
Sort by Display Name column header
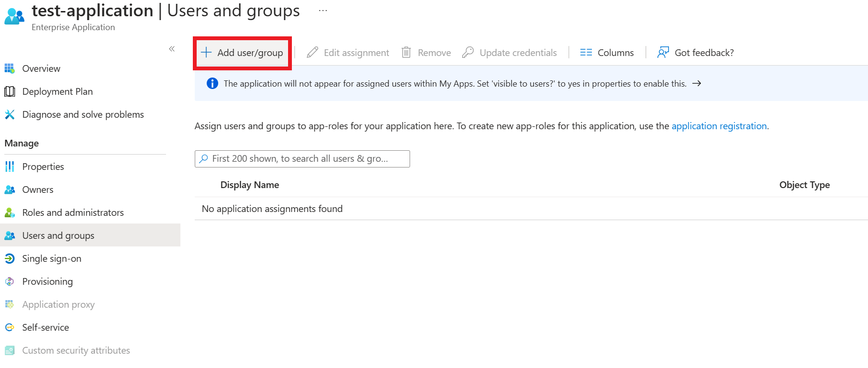[x=250, y=185]
